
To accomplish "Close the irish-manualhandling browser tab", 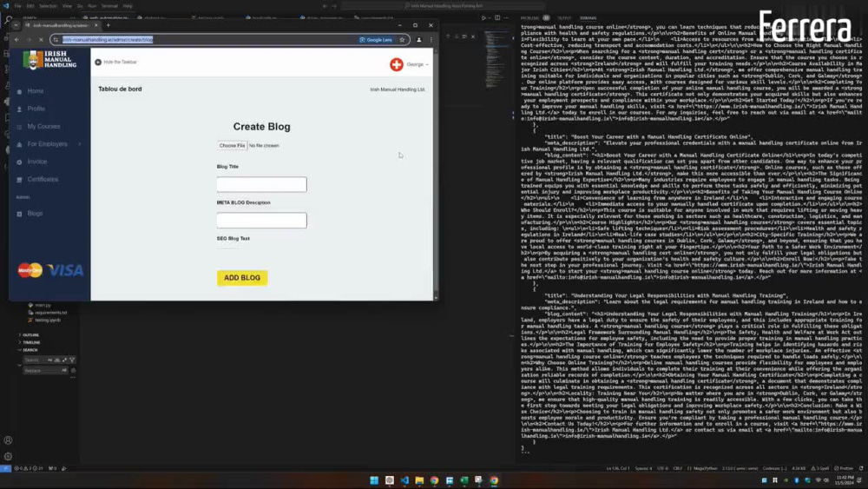I will [95, 25].
